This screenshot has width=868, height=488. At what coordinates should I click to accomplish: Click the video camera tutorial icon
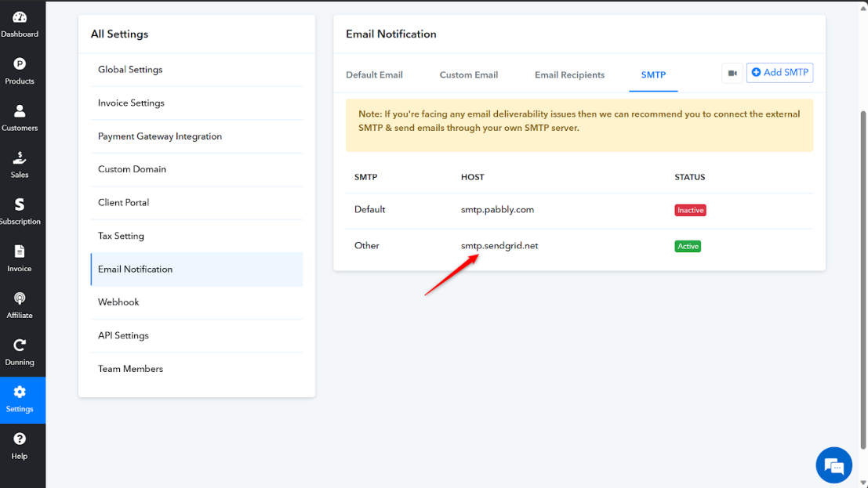(x=732, y=73)
